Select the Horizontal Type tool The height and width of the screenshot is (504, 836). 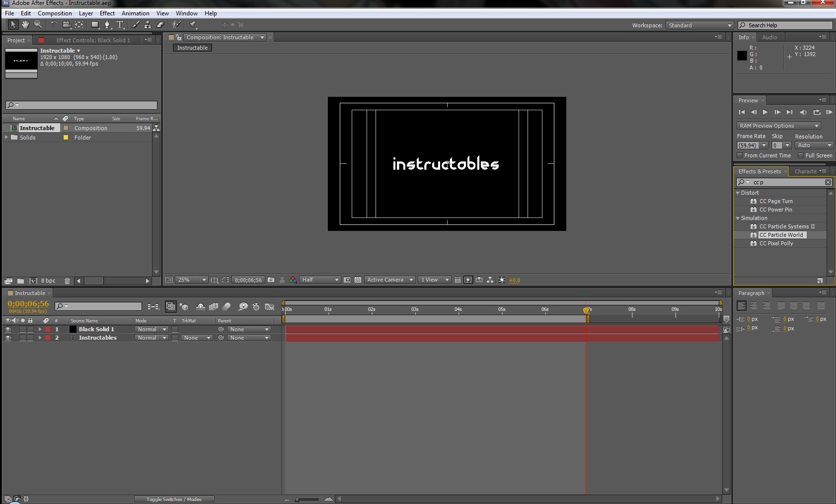tap(120, 24)
